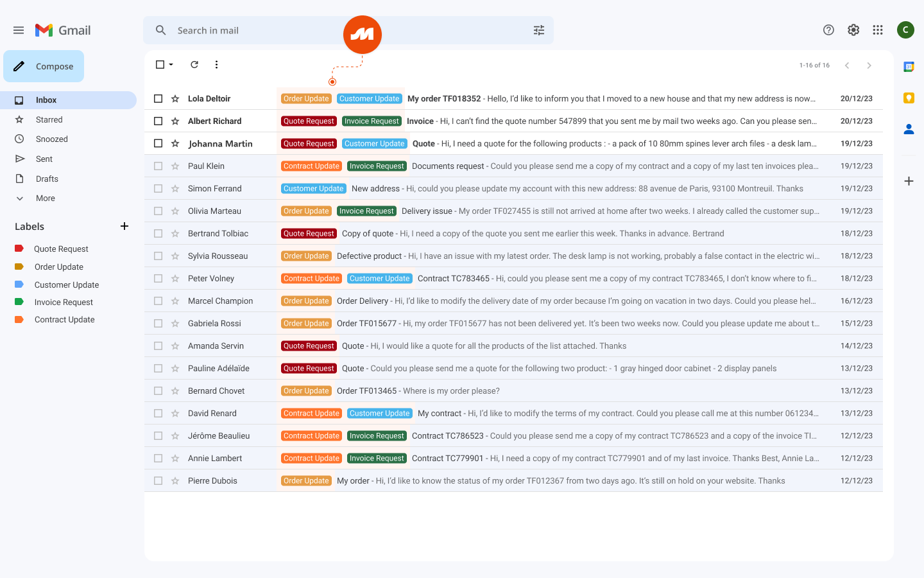Star the Albert Richard email
Viewport: 924px width, 578px height.
point(175,121)
